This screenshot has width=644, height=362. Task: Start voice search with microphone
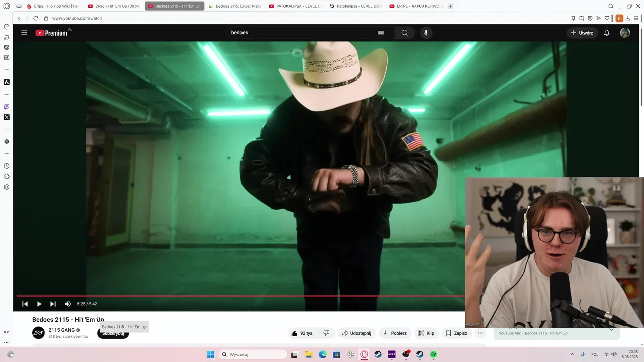point(426,33)
